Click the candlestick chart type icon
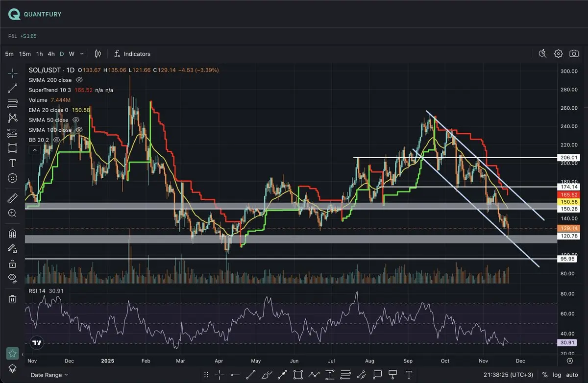 coord(98,54)
